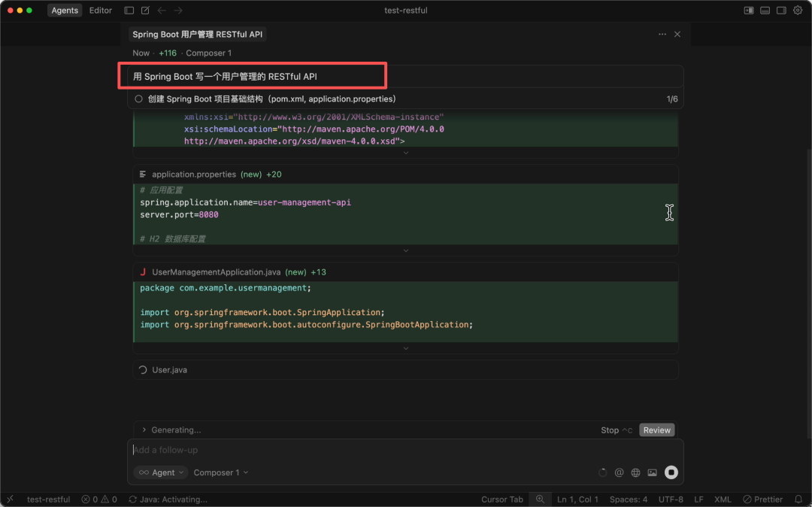Click the attach image icon

[x=652, y=472]
